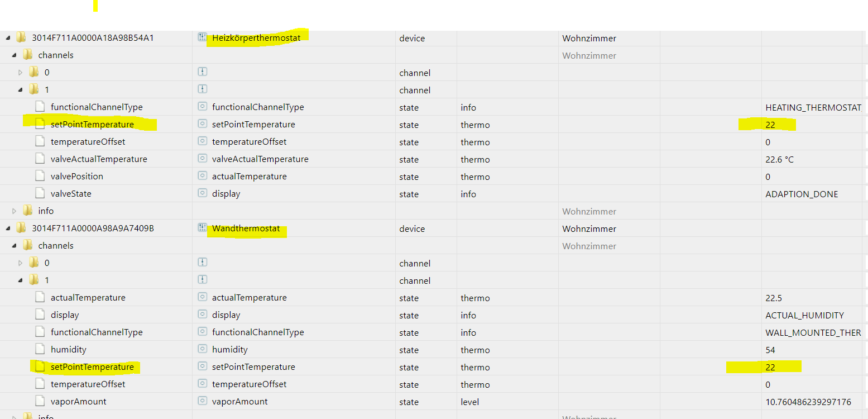
Task: Click the WALL_MOUNTED_THER value
Action: [813, 332]
